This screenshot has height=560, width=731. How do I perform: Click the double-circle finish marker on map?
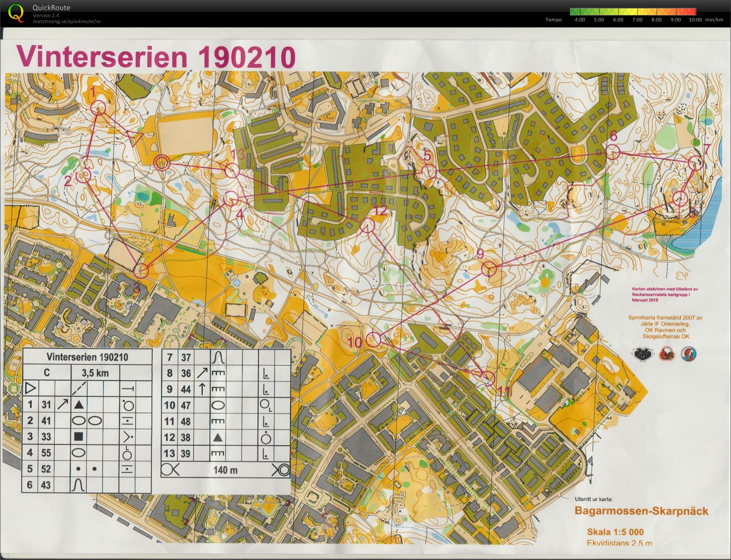162,163
